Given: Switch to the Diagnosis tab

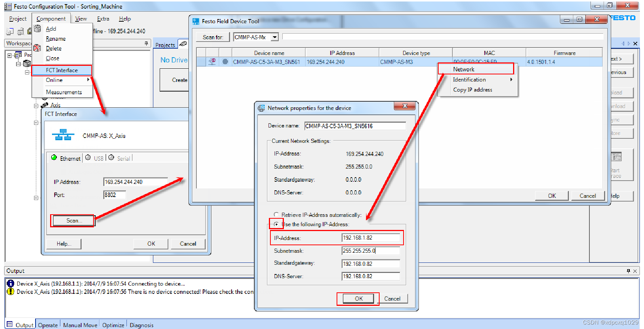Looking at the screenshot, I should click(x=141, y=325).
